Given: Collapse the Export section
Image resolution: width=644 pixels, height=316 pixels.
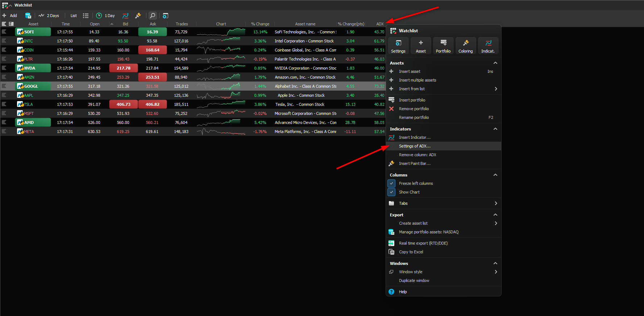Looking at the screenshot, I should (x=495, y=215).
